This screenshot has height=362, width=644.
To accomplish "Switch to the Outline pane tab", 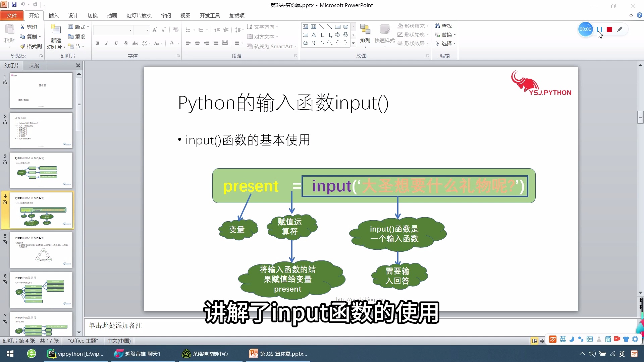I will (x=34, y=65).
